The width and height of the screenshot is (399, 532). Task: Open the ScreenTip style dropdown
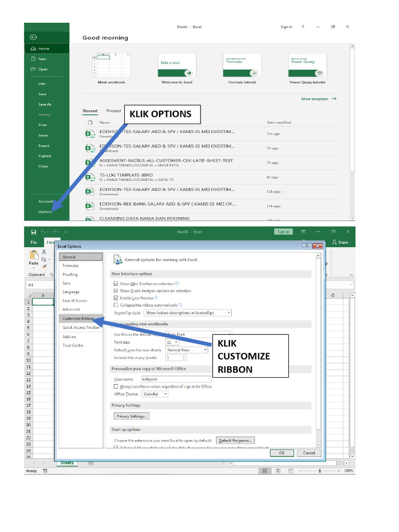coord(188,313)
